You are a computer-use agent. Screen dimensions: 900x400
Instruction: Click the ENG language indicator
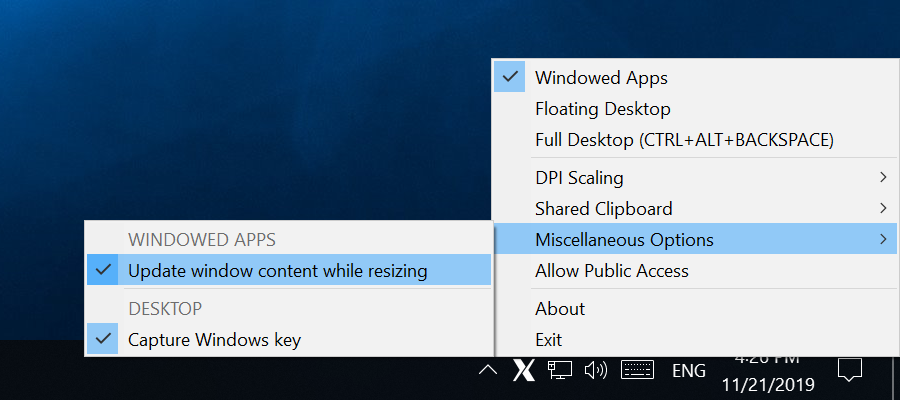point(689,371)
